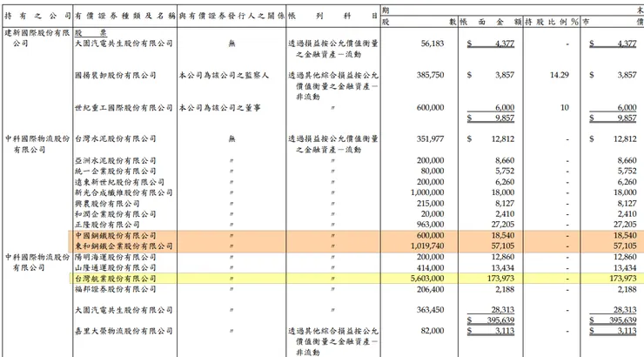Select the highlighted 中國鋼鐵股份有限公司 row name

(x=116, y=236)
